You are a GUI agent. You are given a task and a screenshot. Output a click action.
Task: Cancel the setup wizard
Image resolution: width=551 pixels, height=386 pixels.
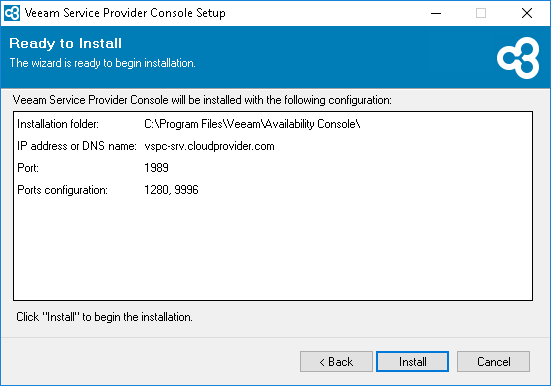[x=493, y=361]
